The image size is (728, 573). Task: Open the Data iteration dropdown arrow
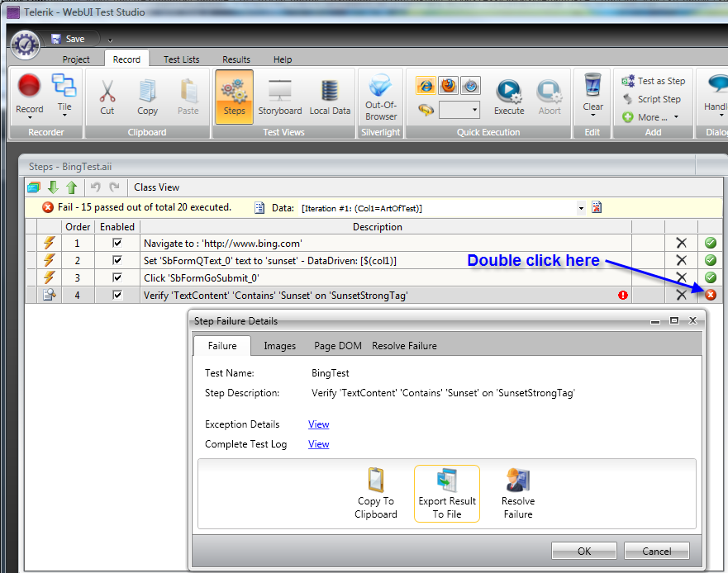point(581,208)
